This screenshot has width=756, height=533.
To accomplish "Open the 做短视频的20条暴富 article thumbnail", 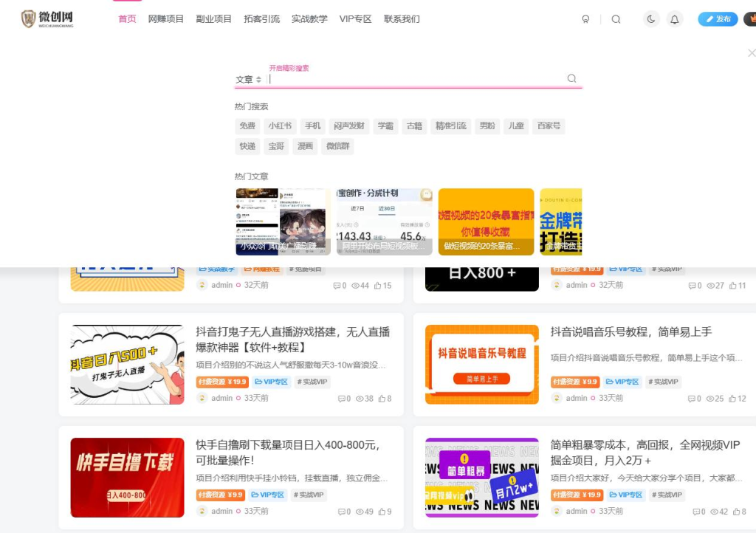I will pyautogui.click(x=486, y=221).
